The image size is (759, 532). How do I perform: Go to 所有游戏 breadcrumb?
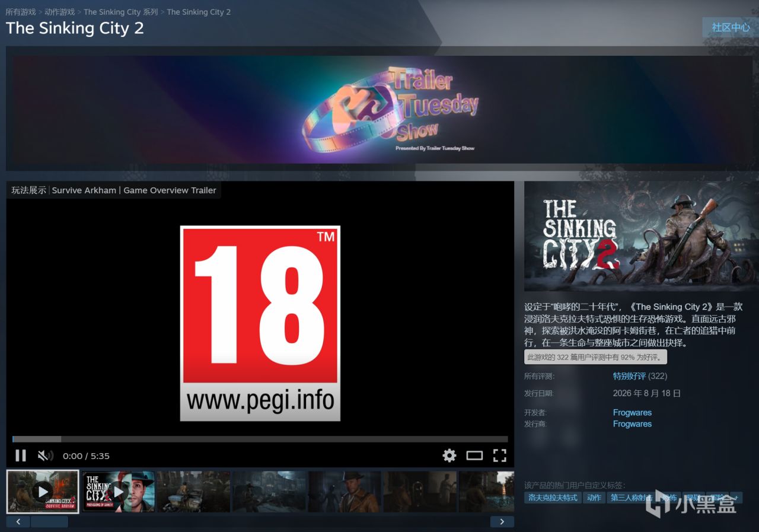click(x=21, y=12)
